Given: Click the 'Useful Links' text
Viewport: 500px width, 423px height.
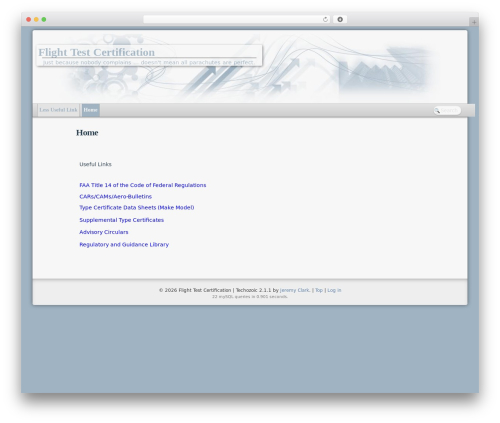Looking at the screenshot, I should (95, 164).
